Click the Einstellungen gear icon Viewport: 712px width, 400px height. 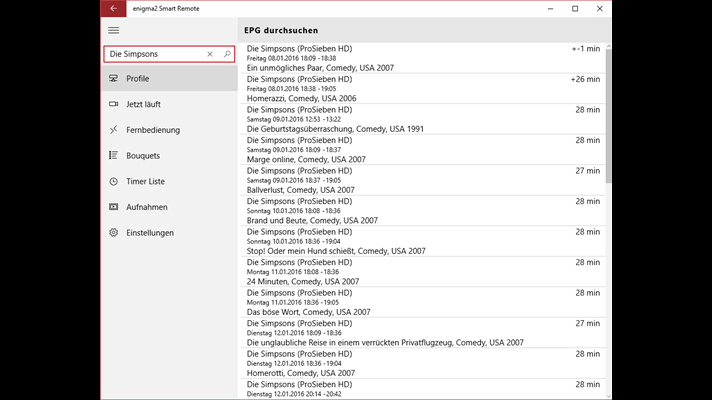pos(114,233)
